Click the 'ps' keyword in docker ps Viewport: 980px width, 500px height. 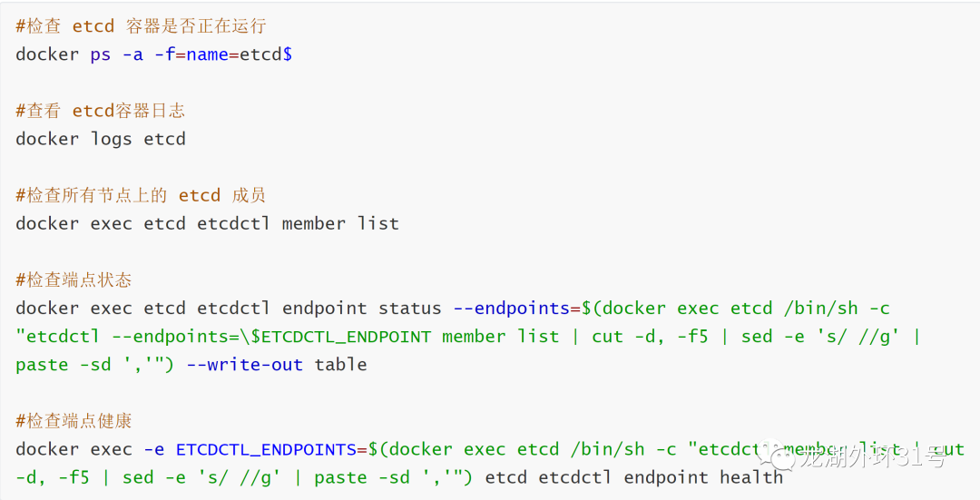coord(100,54)
